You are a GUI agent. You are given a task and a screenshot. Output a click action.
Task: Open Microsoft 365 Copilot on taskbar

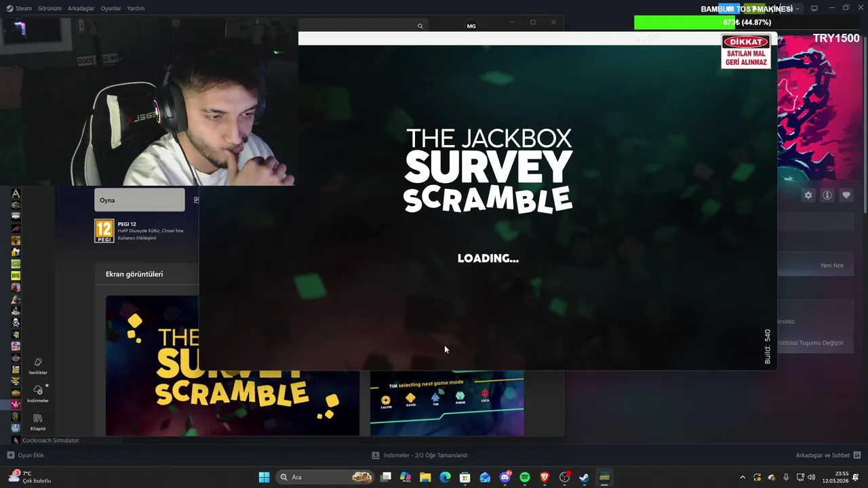pos(406,477)
